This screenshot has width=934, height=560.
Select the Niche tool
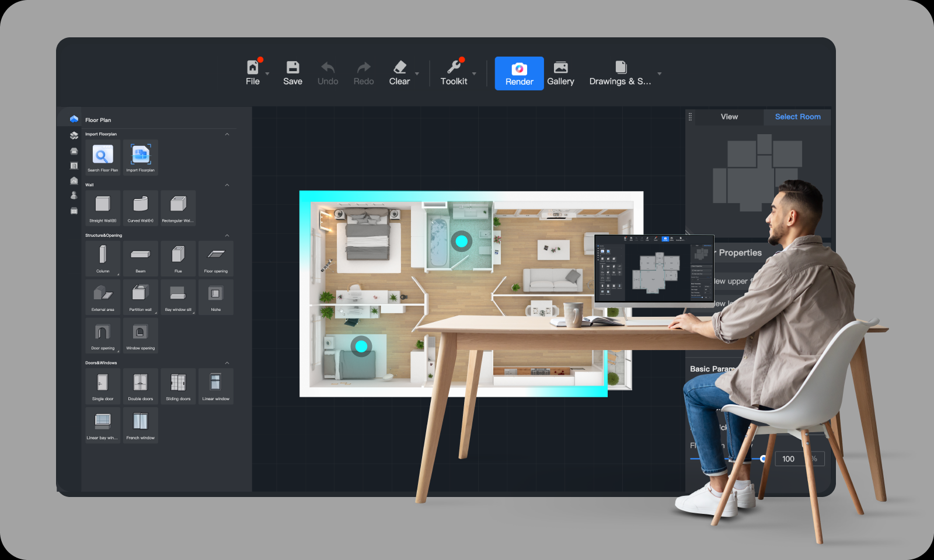click(x=215, y=297)
